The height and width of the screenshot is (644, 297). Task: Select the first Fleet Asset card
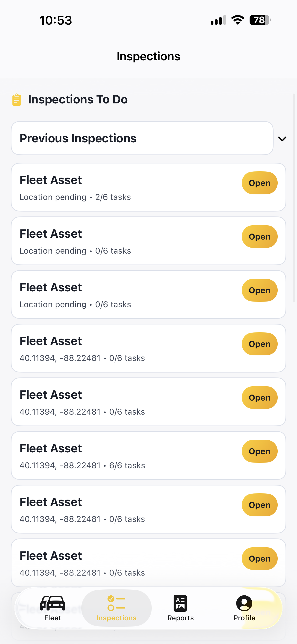(125, 187)
